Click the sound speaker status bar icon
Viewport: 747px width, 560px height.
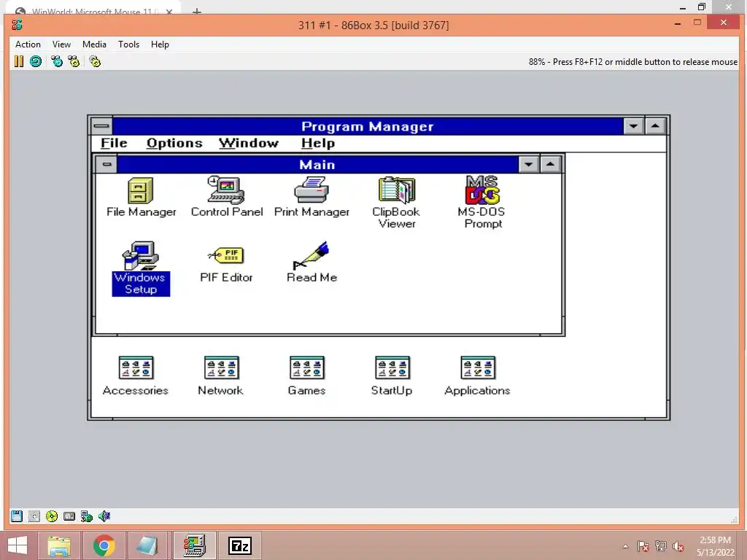click(104, 516)
